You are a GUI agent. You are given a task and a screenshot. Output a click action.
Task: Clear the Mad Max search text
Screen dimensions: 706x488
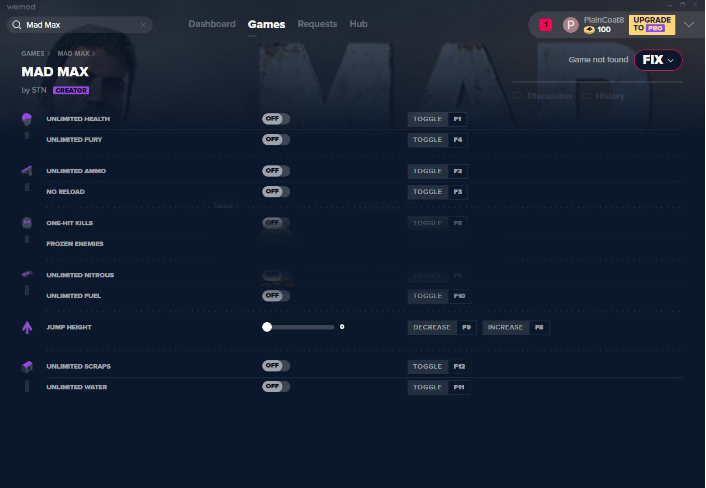click(143, 25)
